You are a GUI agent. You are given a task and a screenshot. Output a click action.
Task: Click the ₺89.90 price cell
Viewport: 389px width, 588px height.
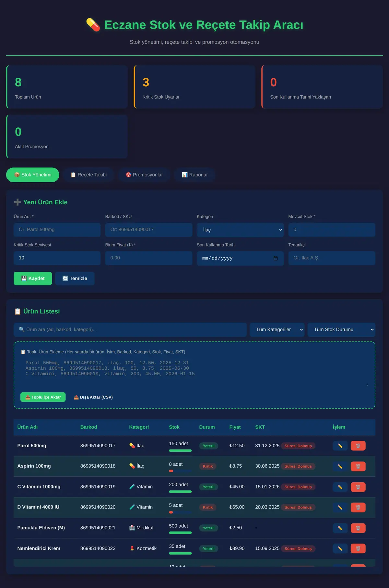tap(237, 548)
